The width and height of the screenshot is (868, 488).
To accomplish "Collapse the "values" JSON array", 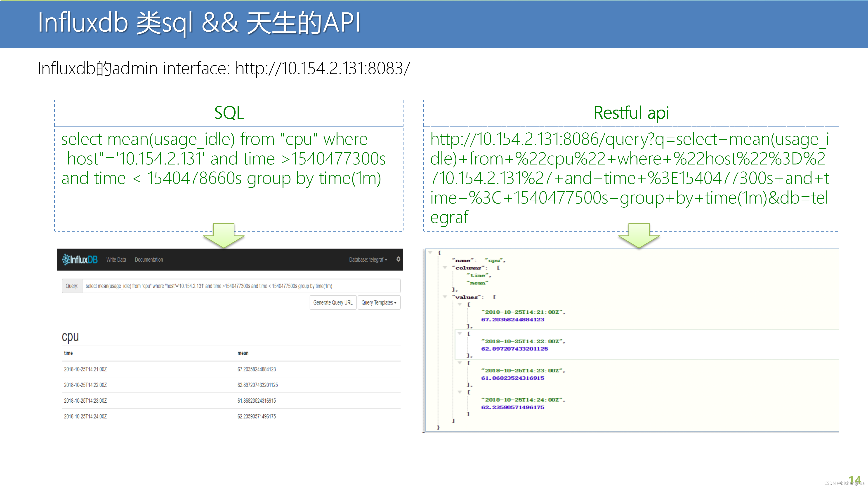I will tap(445, 297).
